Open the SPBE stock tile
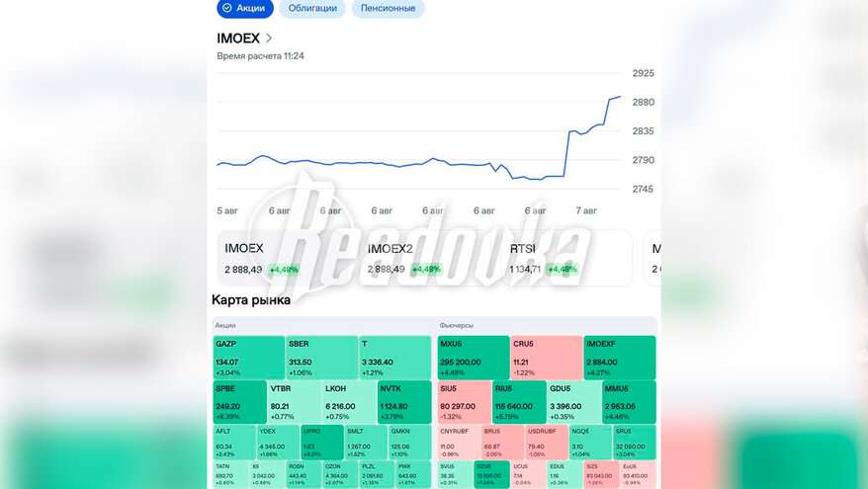Viewport: 868px width, 489px height. (x=239, y=402)
